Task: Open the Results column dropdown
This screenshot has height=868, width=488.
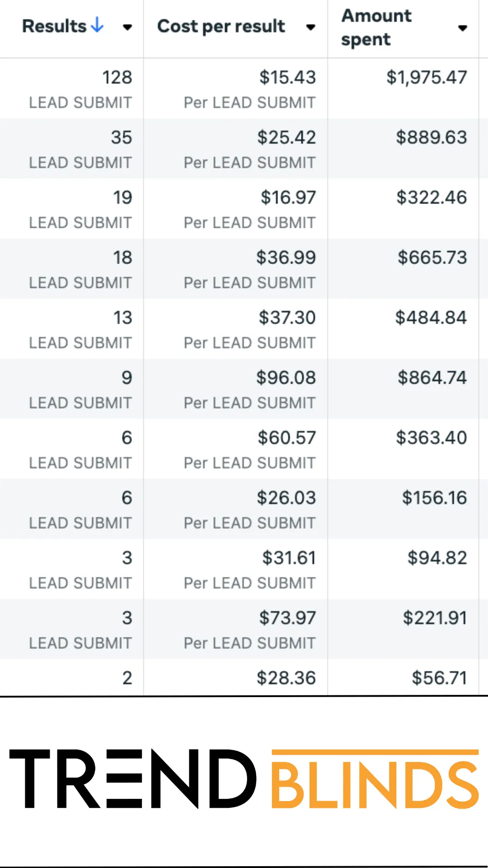Action: pos(127,27)
